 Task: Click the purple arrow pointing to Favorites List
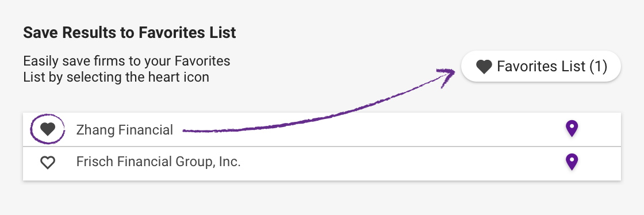[319, 102]
